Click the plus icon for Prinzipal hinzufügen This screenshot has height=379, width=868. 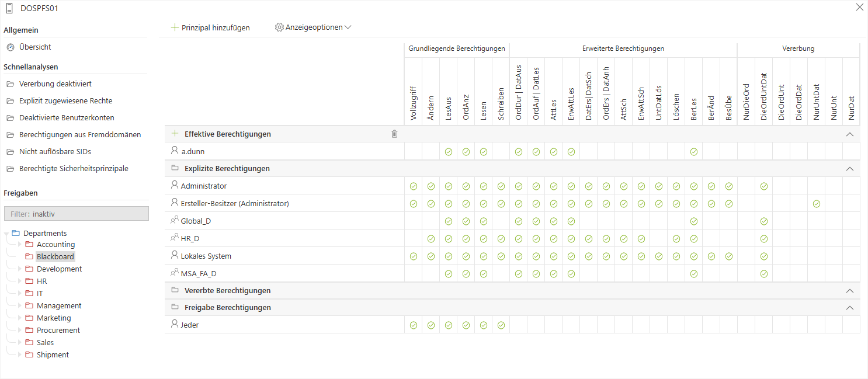(175, 27)
